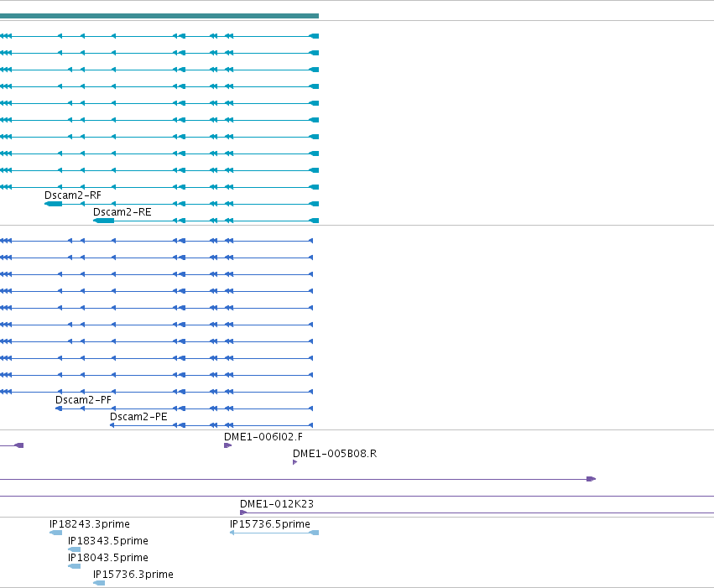The width and height of the screenshot is (714, 588).
Task: Select the IP15736.5prime EST label
Action: [x=270, y=524]
